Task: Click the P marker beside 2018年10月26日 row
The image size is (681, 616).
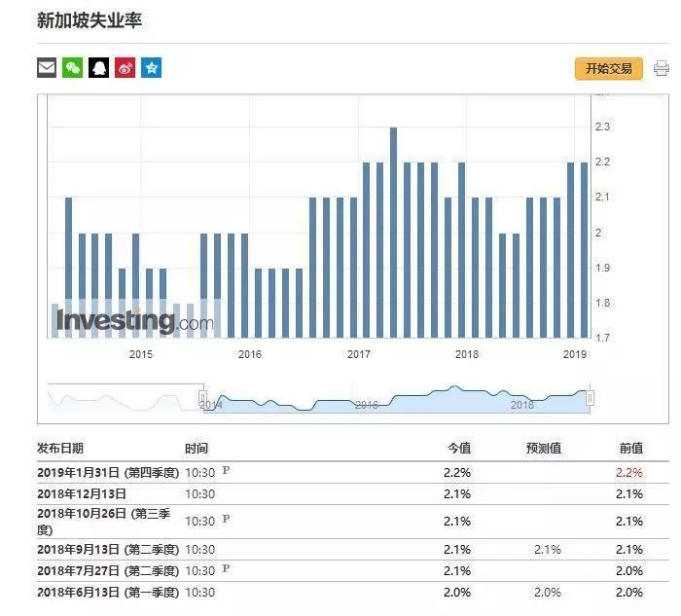Action: (226, 519)
